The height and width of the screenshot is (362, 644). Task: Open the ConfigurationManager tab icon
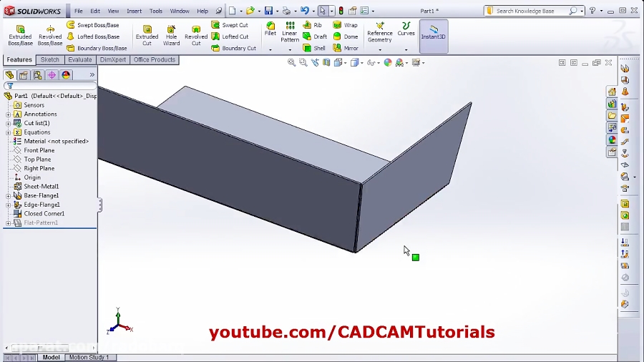pos(38,74)
